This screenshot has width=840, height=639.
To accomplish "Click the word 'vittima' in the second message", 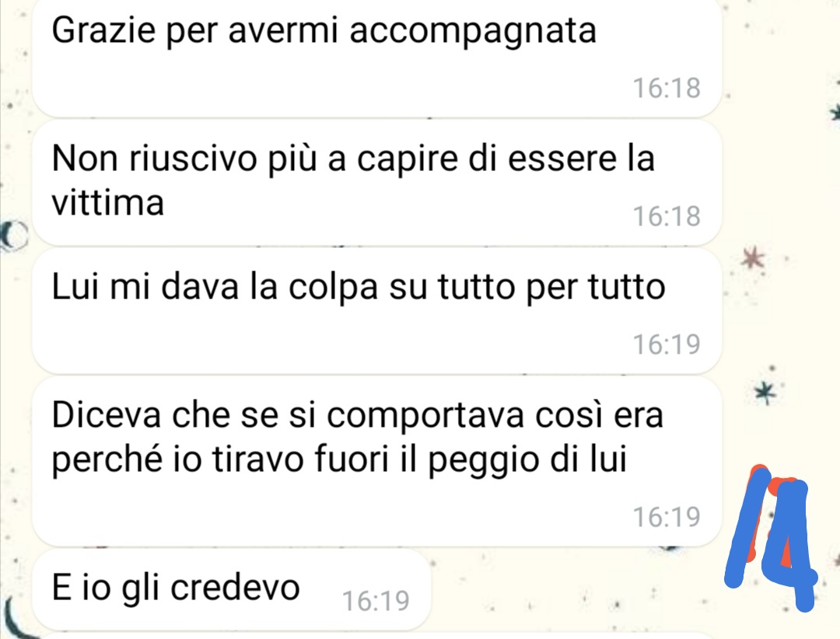I will 107,203.
